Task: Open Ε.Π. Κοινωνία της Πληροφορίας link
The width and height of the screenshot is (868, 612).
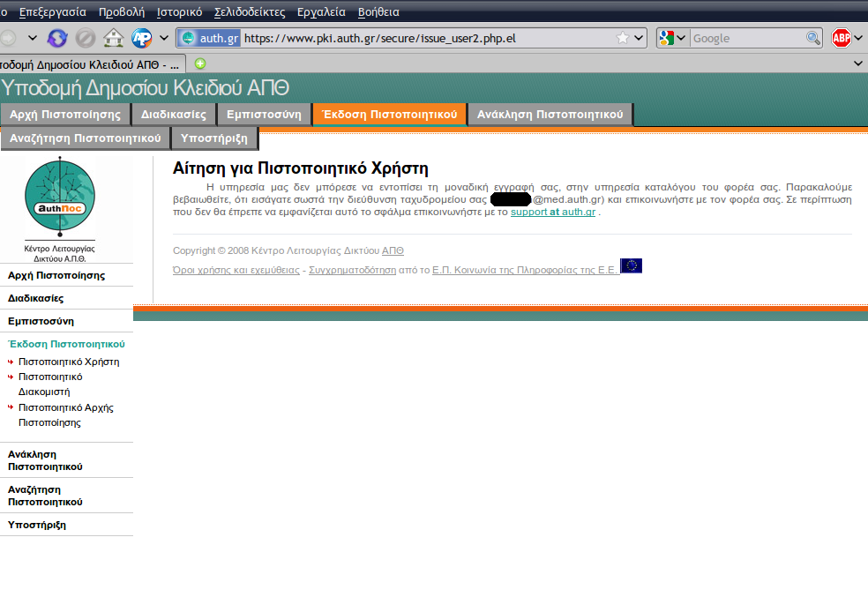Action: (525, 270)
